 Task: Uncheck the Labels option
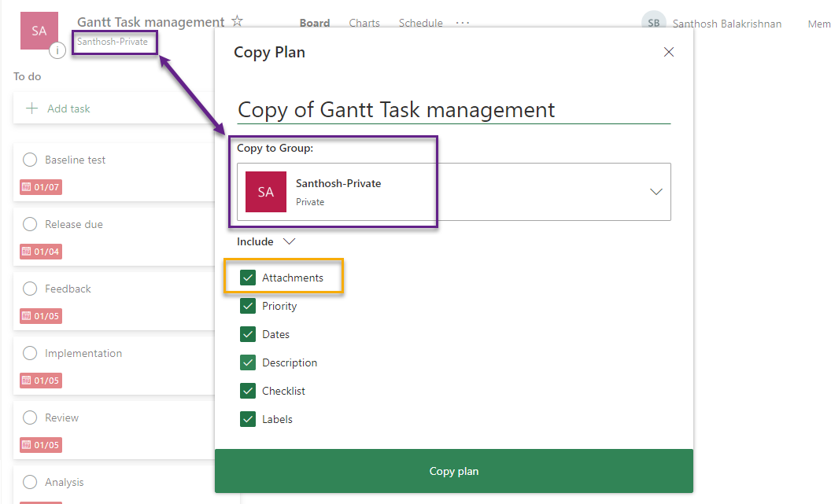click(x=248, y=419)
